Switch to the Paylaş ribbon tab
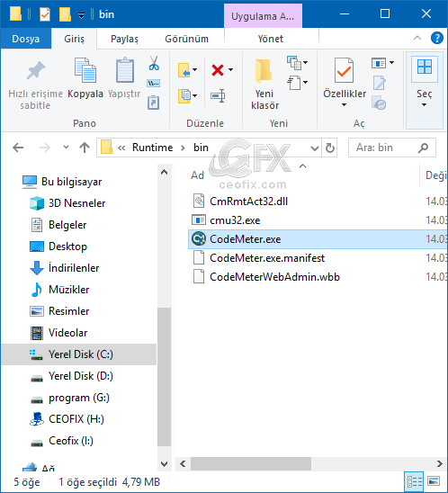 [124, 39]
